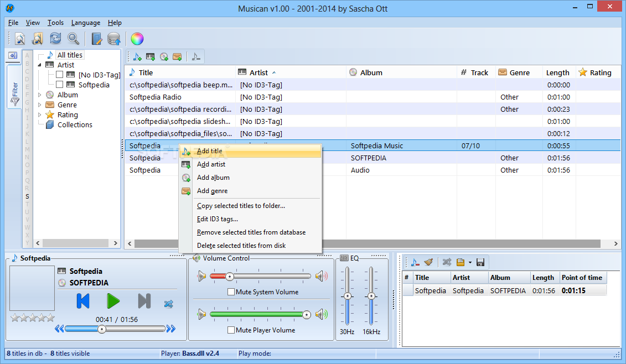Click the magnifying glass search icon
Viewport: 626px width, 364px height.
[74, 39]
